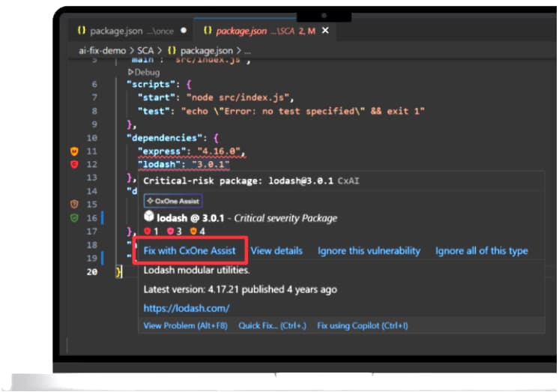Click the lodash package cube icon

(149, 217)
